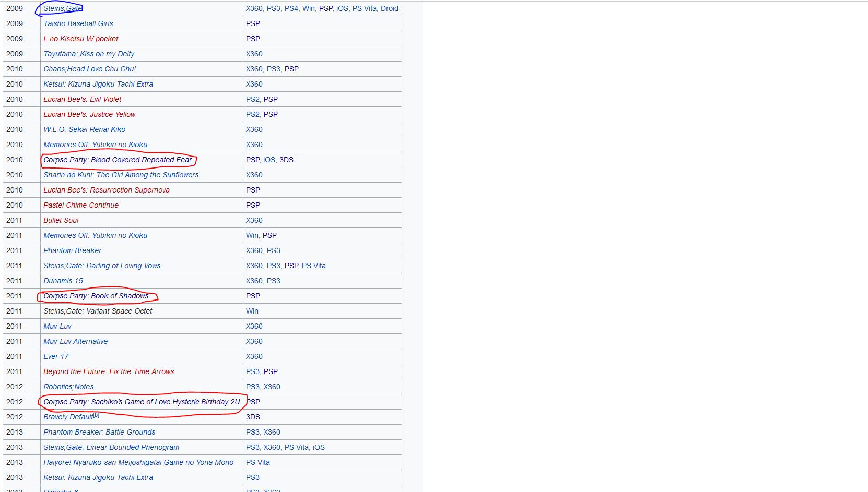Click PS Vita link in Darling of Loving Vows row
The image size is (868, 492).
click(314, 266)
